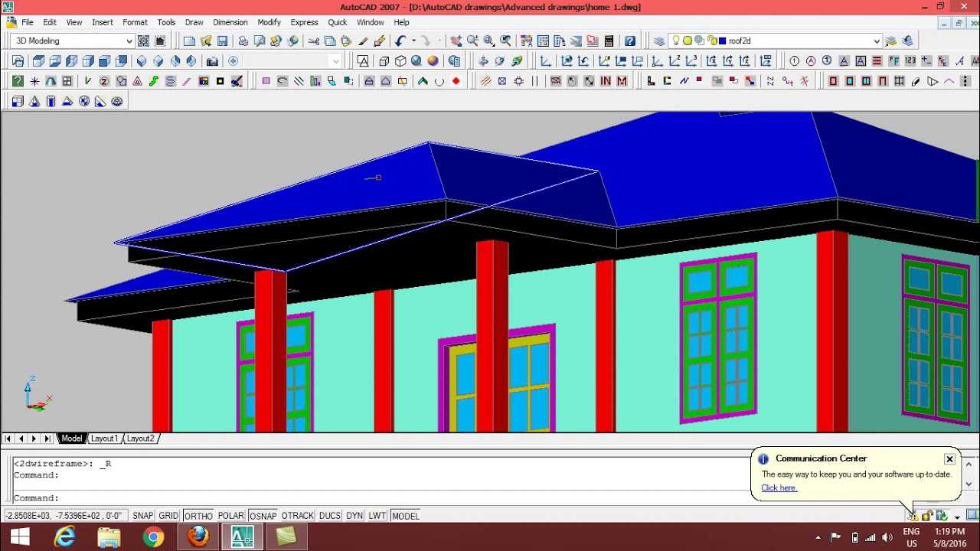
Task: Click the 'Click here.' link in Communication Center
Action: point(779,487)
